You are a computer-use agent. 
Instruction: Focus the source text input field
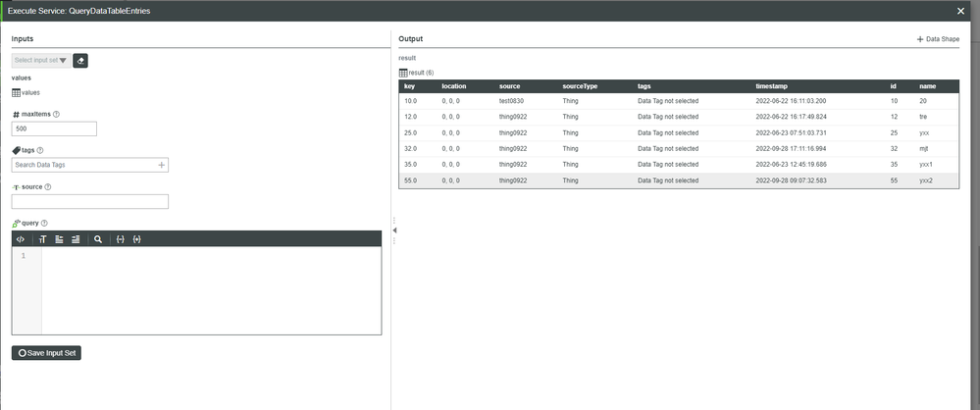coord(89,201)
